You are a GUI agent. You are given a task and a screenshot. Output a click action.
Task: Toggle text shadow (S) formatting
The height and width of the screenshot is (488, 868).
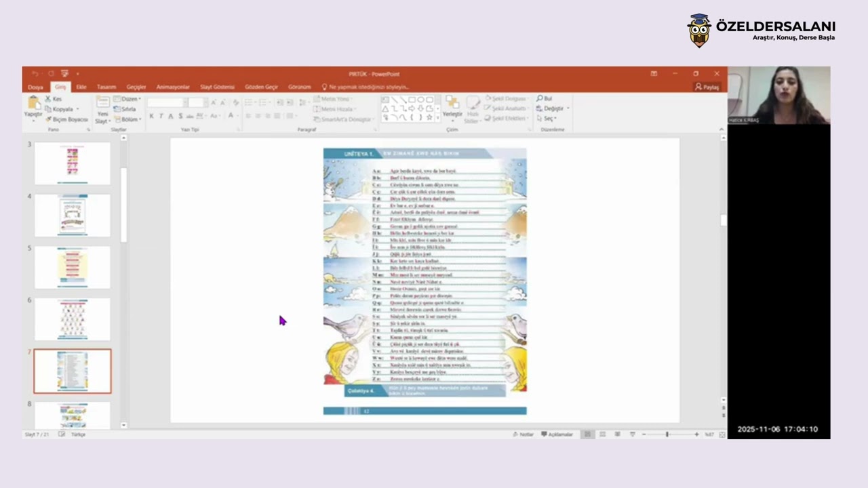pos(180,117)
